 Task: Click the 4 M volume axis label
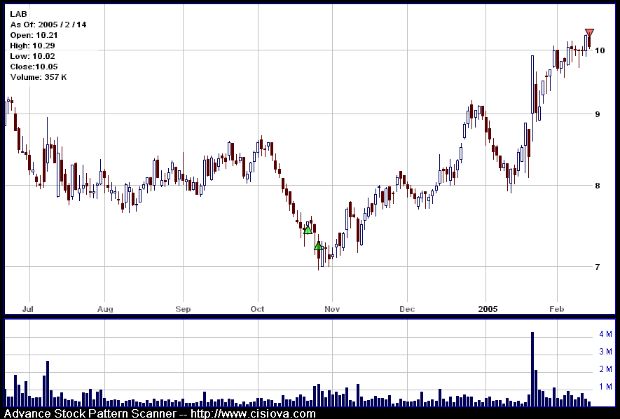(605, 334)
